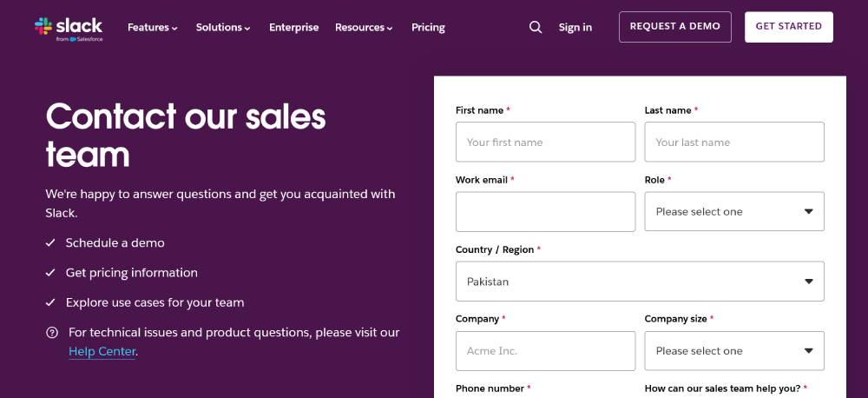Focus the First name input field

(x=545, y=142)
